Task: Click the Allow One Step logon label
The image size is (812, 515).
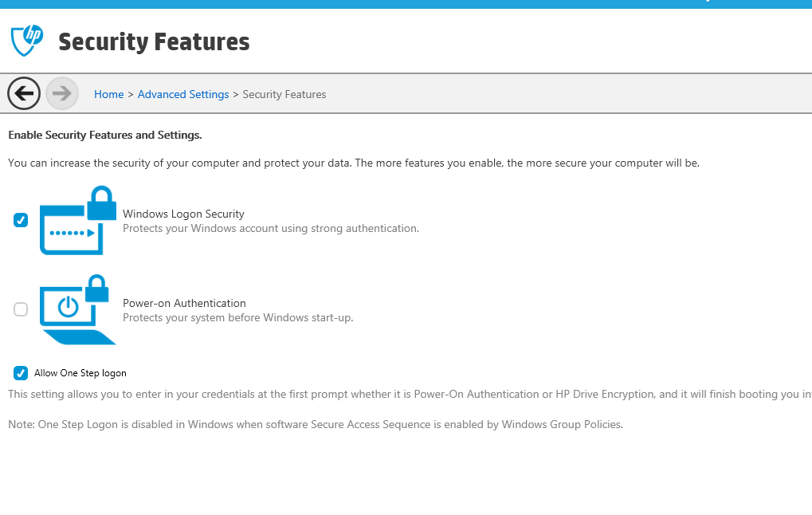Action: [80, 373]
